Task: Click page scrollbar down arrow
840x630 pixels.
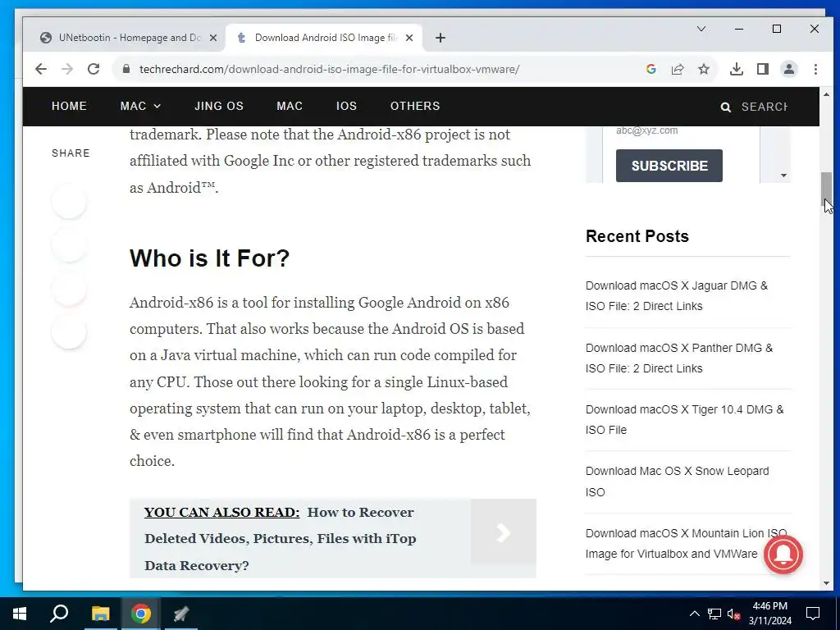Action: point(826,583)
